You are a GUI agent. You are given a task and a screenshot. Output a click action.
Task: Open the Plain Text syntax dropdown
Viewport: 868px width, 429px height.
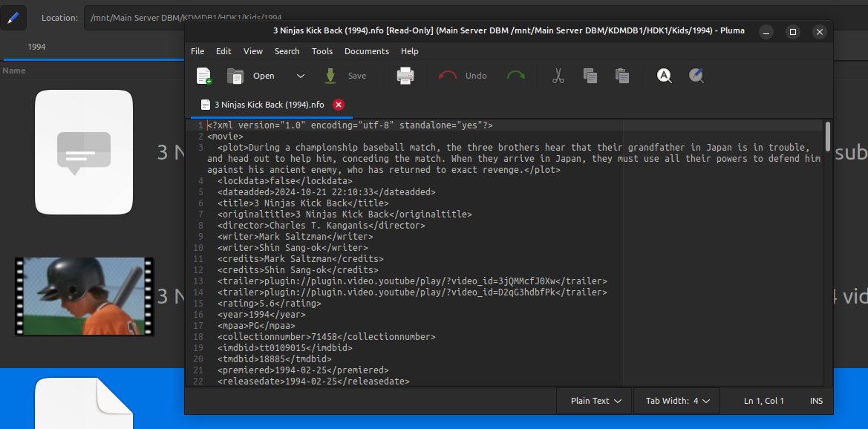point(594,401)
